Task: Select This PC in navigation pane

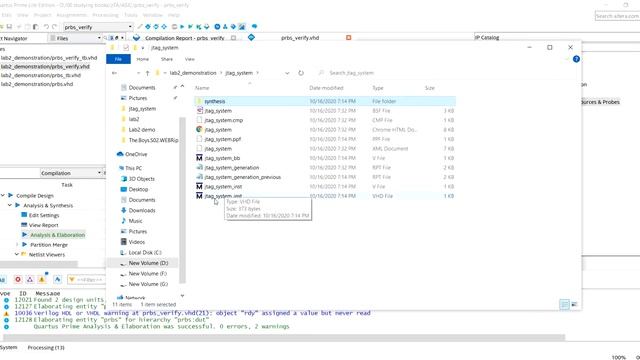Action: (x=133, y=168)
